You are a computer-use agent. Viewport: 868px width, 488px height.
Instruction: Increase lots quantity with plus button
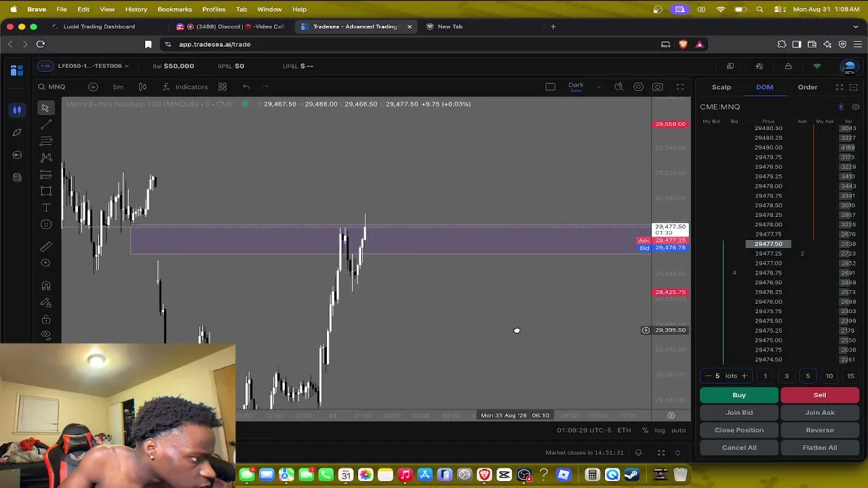tap(744, 376)
